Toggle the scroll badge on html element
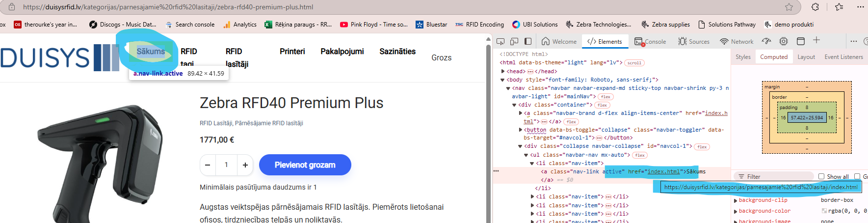Viewport: 868px width, 223px height. (x=634, y=63)
